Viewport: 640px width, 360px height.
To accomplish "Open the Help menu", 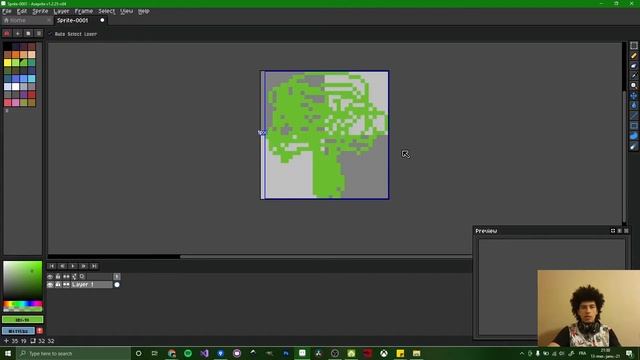I will [x=144, y=11].
